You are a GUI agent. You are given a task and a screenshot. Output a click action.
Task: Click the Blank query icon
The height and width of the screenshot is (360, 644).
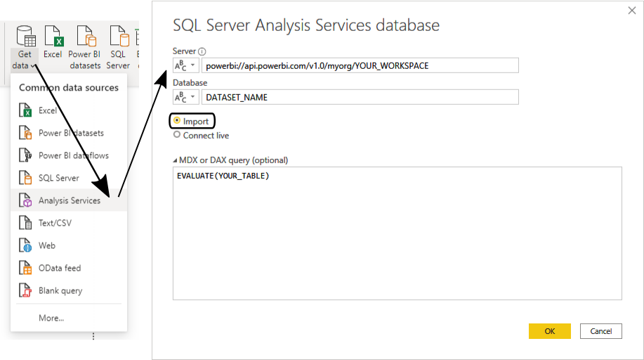tap(25, 290)
